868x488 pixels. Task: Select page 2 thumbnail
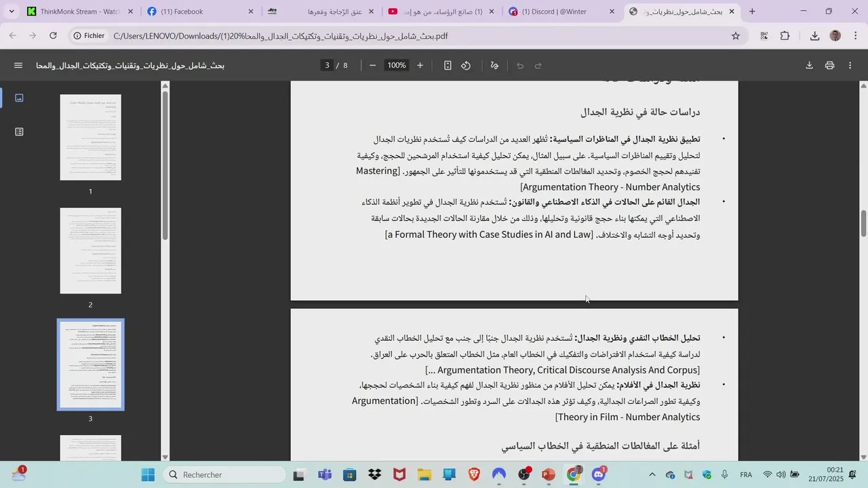[x=90, y=251]
